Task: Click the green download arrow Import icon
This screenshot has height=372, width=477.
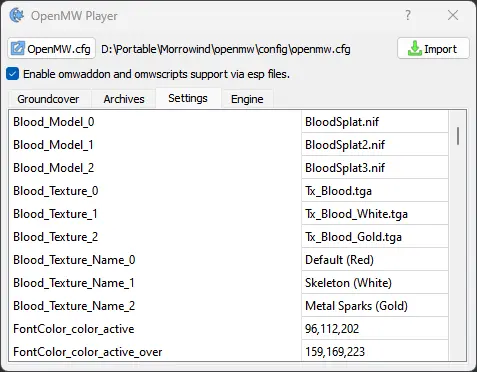Action: (x=414, y=49)
